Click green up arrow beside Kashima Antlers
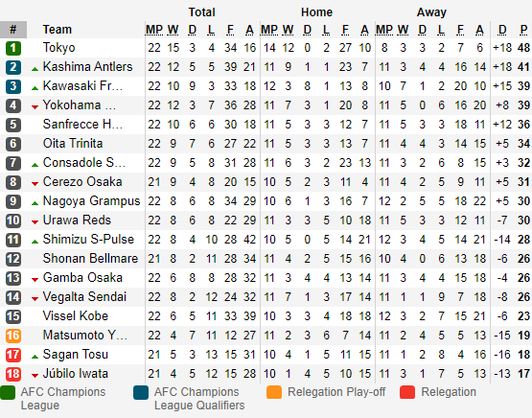Image resolution: width=532 pixels, height=418 pixels. pyautogui.click(x=35, y=69)
